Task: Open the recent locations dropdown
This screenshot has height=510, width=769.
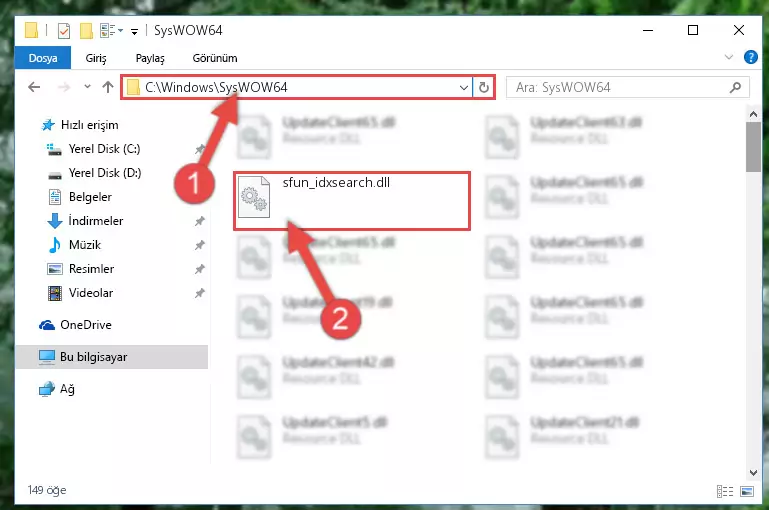Action: 87,87
